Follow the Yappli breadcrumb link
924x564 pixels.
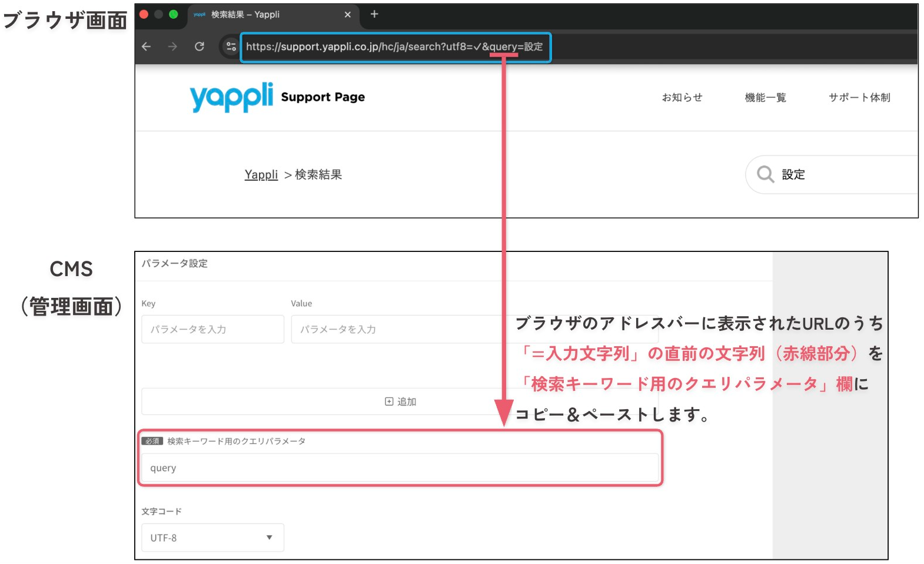[x=261, y=175]
